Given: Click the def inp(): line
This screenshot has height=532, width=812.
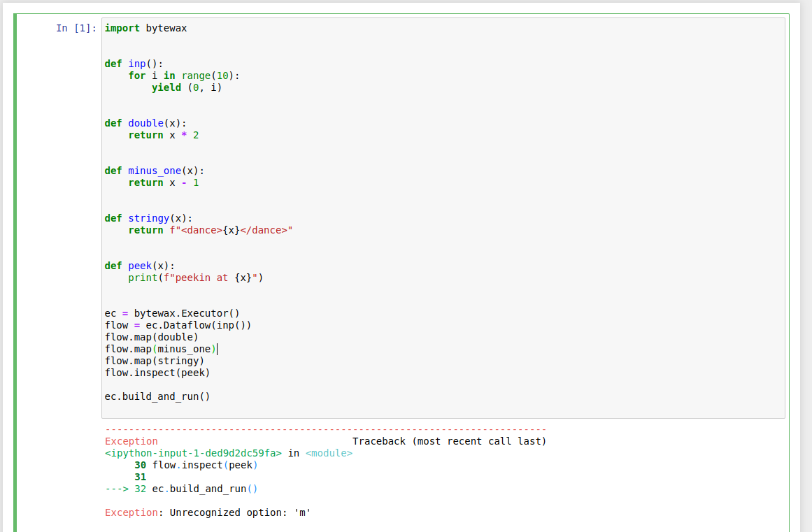Looking at the screenshot, I should (134, 64).
